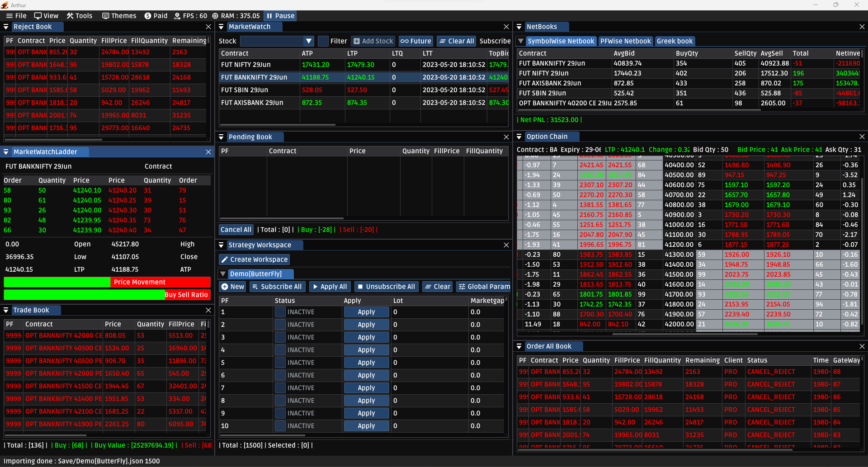Click the RAM usage icon
This screenshot has width=868, height=467.
pyautogui.click(x=215, y=16)
